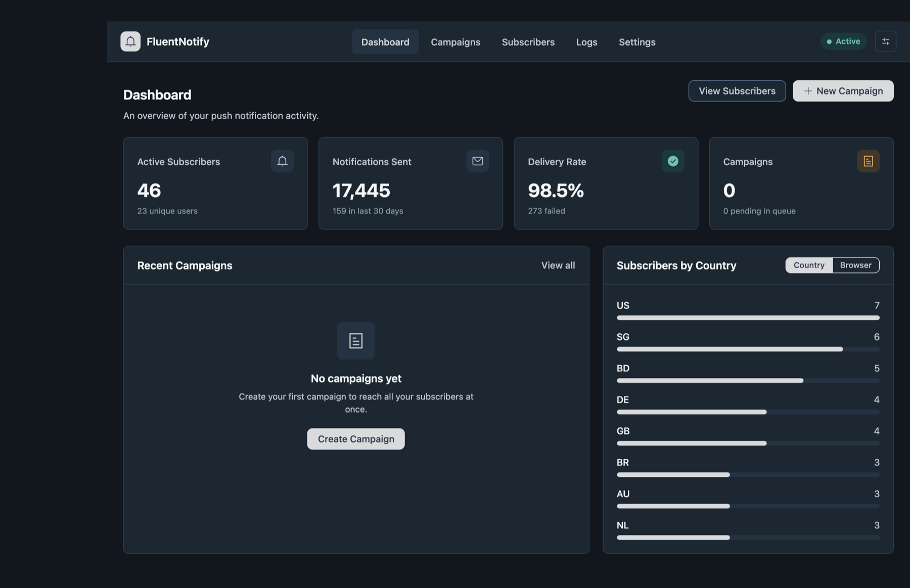Click the 23 unique users text
This screenshot has width=910, height=588.
(x=167, y=211)
